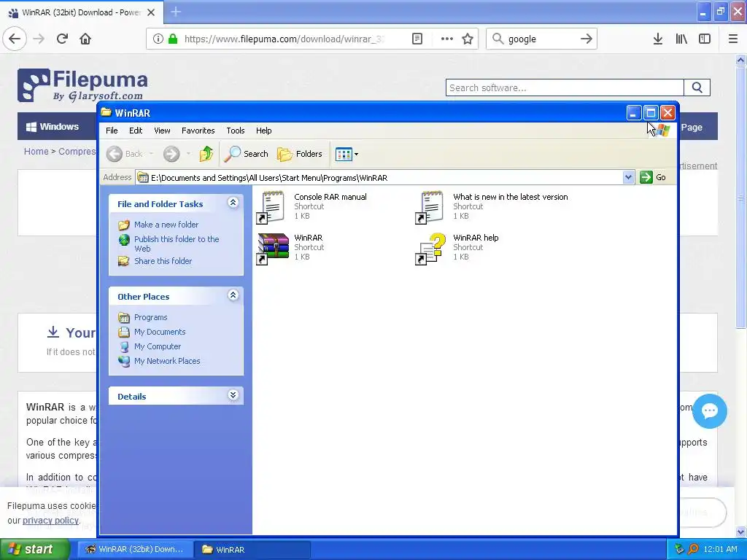Click the Go button beside address bar
The image size is (747, 560).
[653, 177]
